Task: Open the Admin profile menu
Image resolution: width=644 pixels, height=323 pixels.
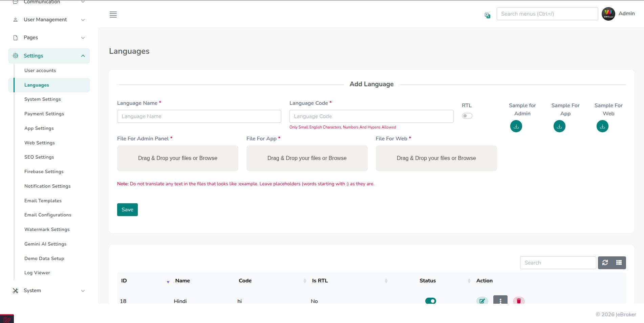Action: tap(619, 14)
